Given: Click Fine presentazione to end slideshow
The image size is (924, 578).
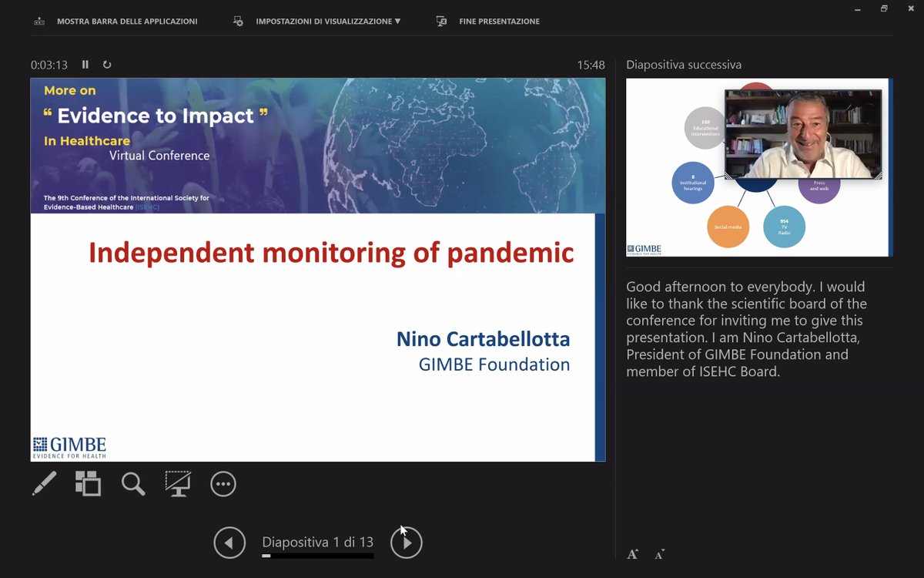Looking at the screenshot, I should tap(499, 21).
